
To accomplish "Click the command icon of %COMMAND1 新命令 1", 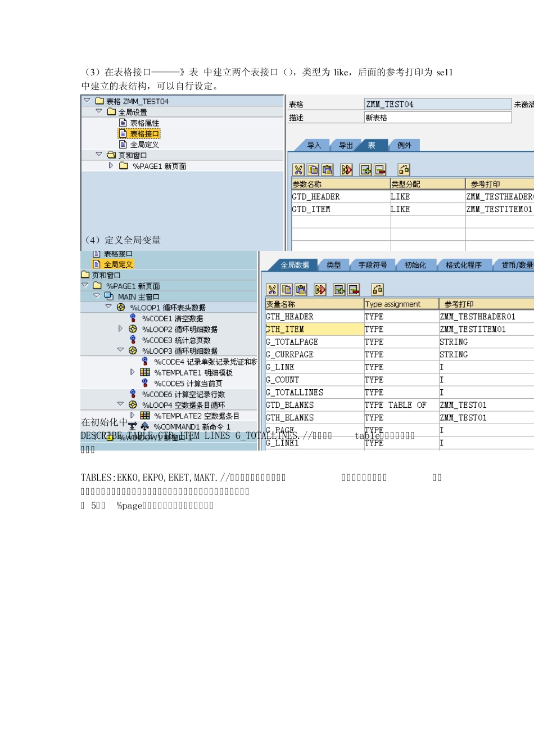I will tap(145, 426).
